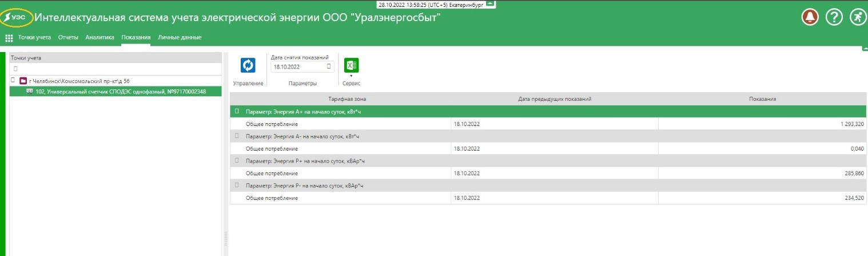This screenshot has width=868, height=256.
Task: Click the Параметр: Энергия P+ group row title
Action: point(305,161)
